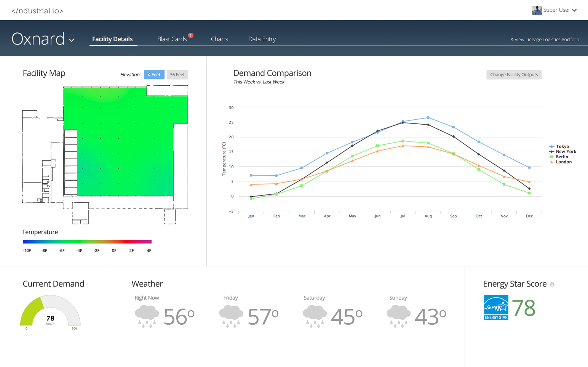Switch to the Data Entry tab
This screenshot has height=367, width=588.
(x=262, y=39)
